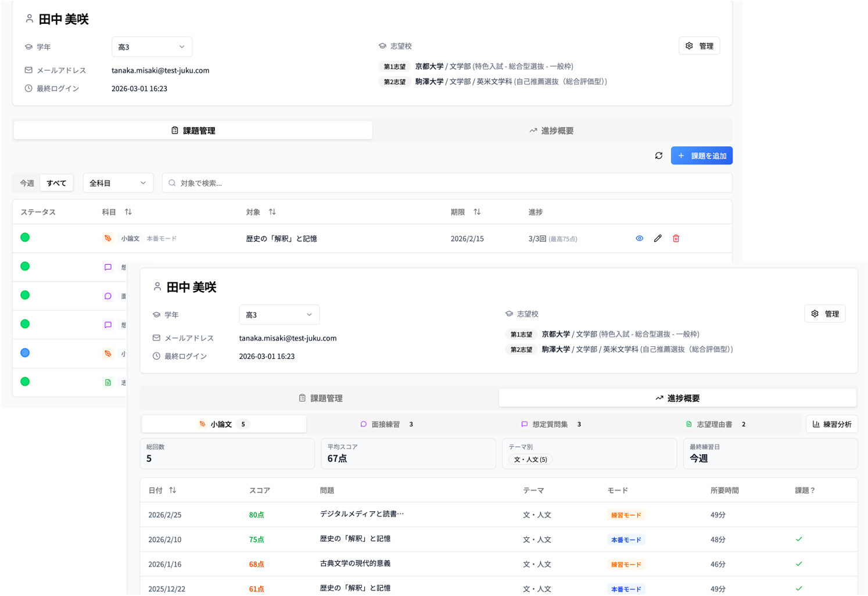Expand the 全科目 subject filter dropdown

(118, 183)
